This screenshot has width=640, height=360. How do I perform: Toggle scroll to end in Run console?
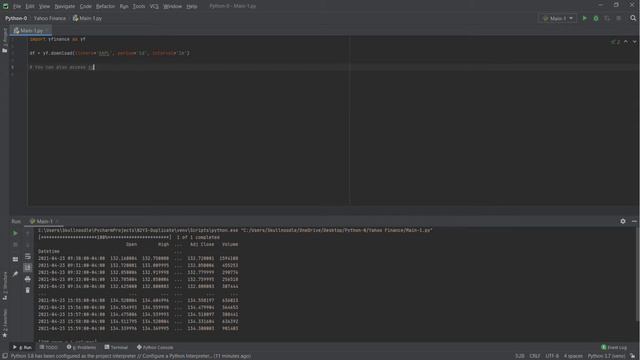(x=27, y=267)
